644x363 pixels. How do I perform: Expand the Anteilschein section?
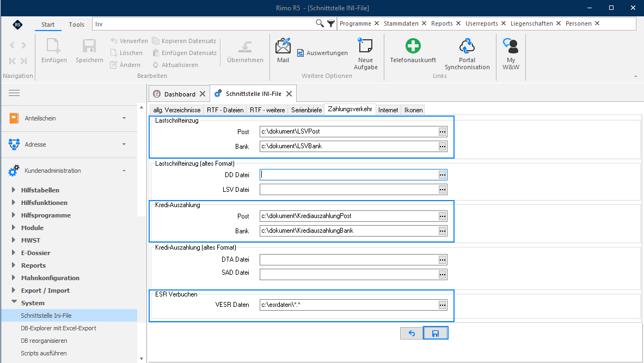click(124, 118)
